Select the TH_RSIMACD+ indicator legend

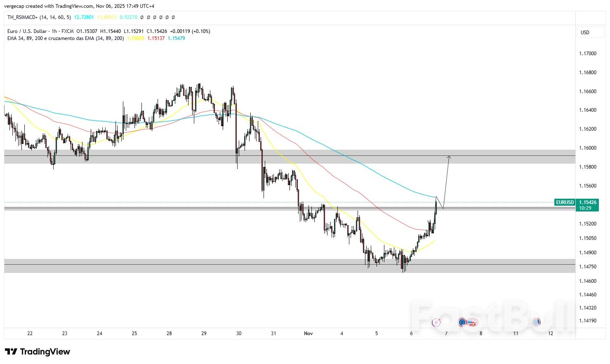coord(39,17)
